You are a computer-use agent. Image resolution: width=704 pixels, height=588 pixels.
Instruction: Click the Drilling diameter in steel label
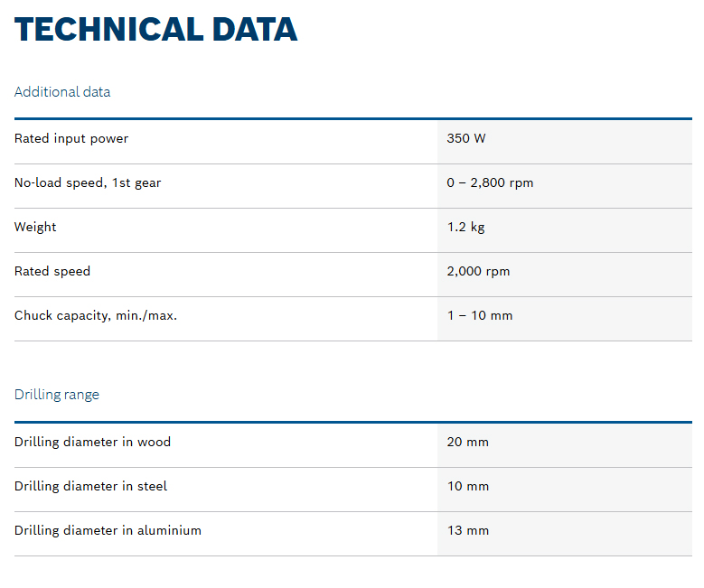coord(90,487)
